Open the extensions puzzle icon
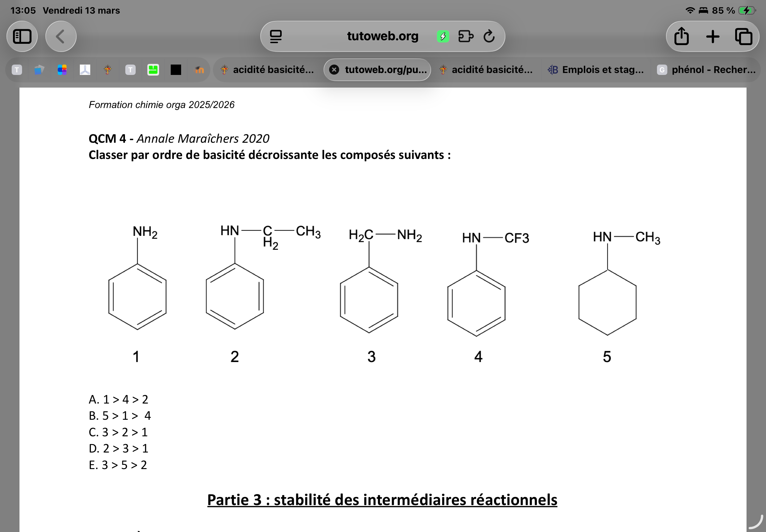Screen dimensions: 766x532 click(x=465, y=36)
